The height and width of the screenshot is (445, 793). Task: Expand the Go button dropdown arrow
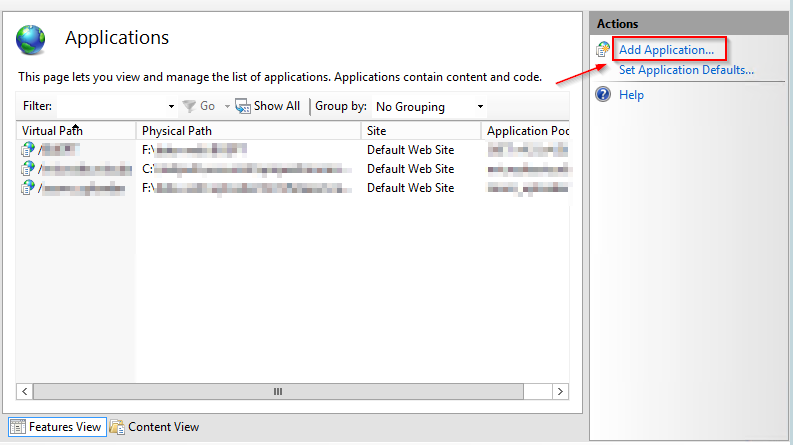226,106
